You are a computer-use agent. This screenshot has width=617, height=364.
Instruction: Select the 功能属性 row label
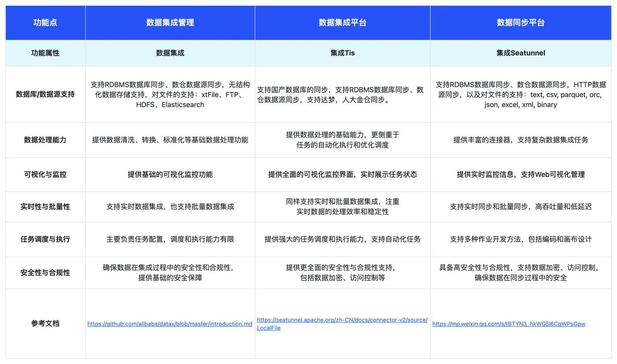click(45, 53)
